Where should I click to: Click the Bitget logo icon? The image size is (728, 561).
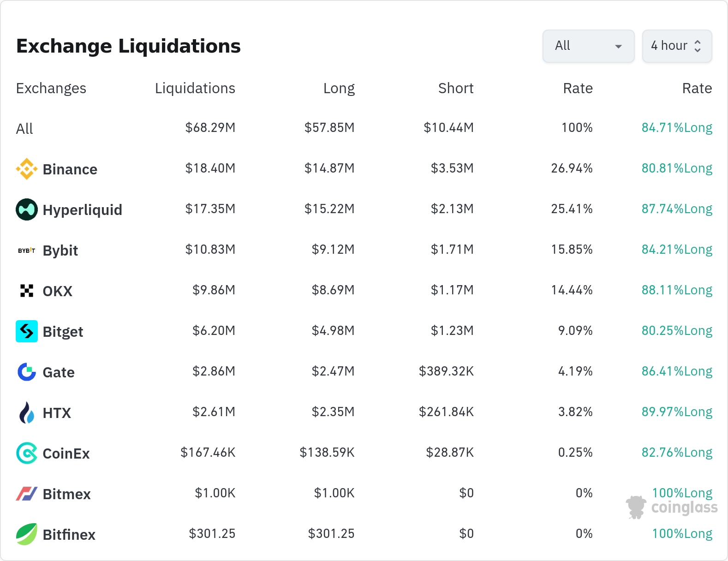(x=27, y=331)
